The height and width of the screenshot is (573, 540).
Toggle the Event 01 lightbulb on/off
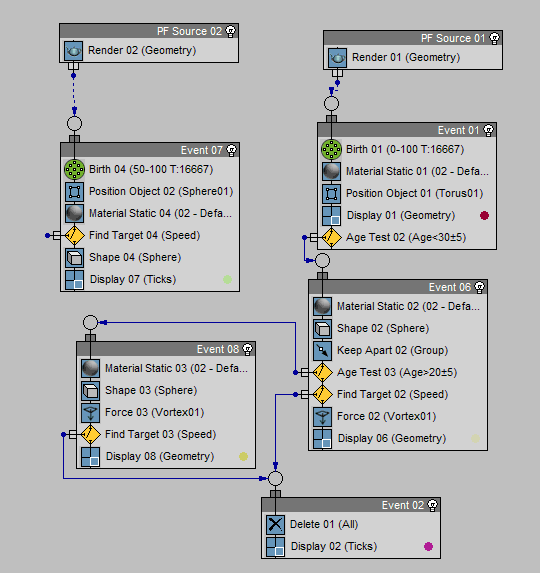point(488,130)
